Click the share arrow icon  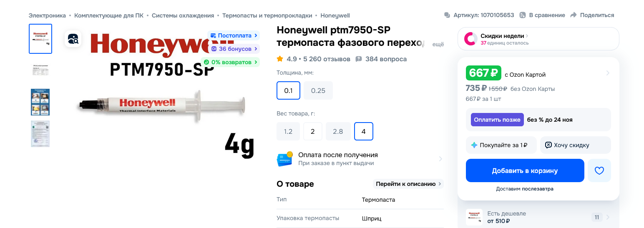tap(573, 15)
